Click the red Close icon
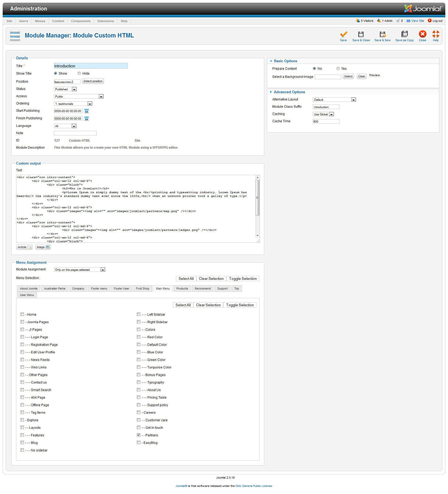Screen dimensions: 448x494 422,34
